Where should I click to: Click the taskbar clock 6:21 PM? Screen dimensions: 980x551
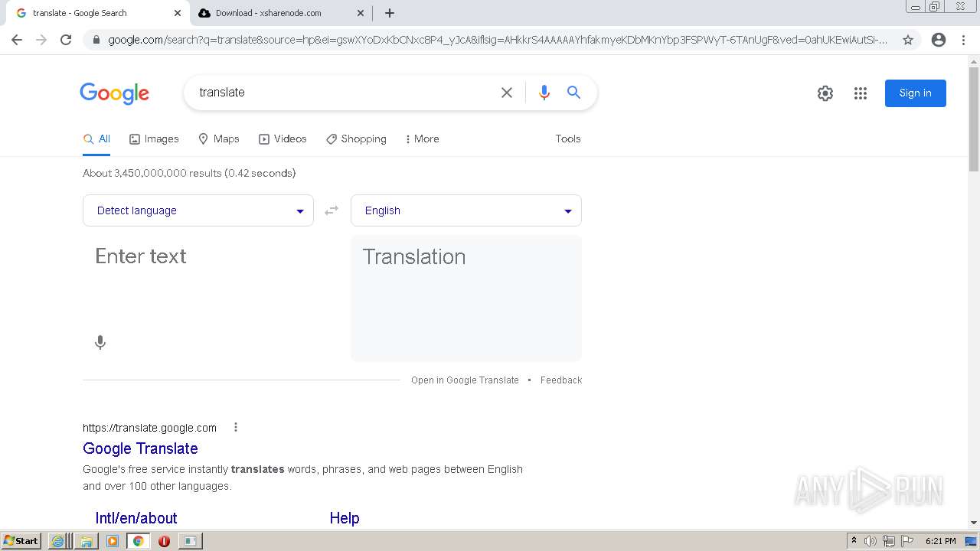coord(940,541)
